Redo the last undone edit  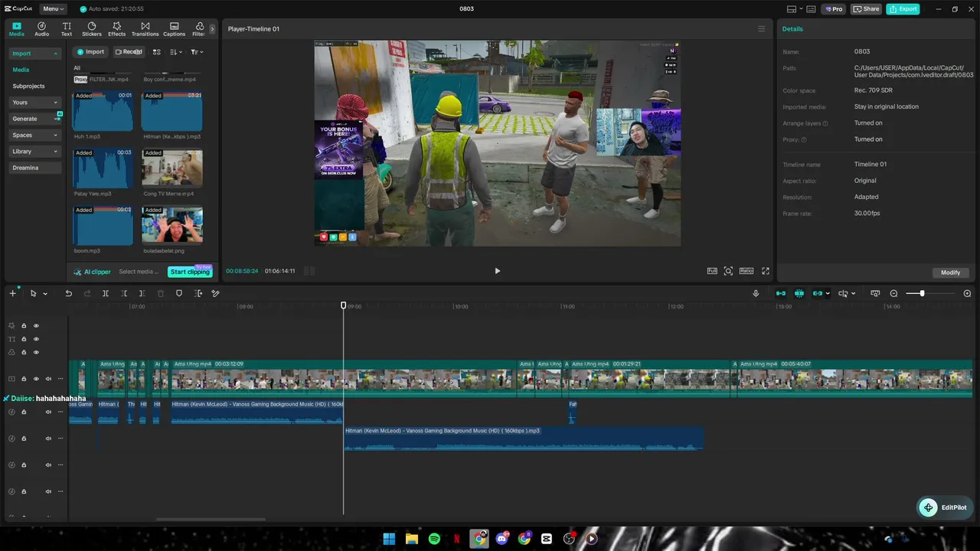pyautogui.click(x=87, y=294)
